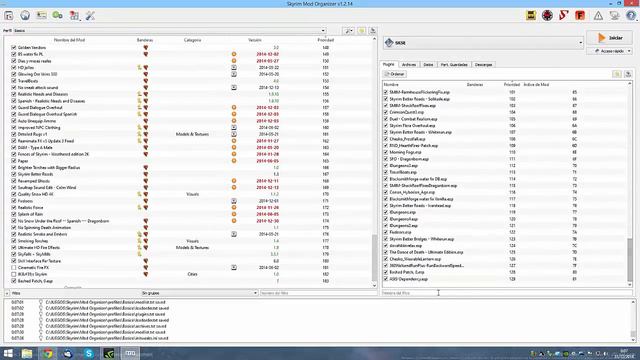Click the Iniciar run button

coord(610,38)
